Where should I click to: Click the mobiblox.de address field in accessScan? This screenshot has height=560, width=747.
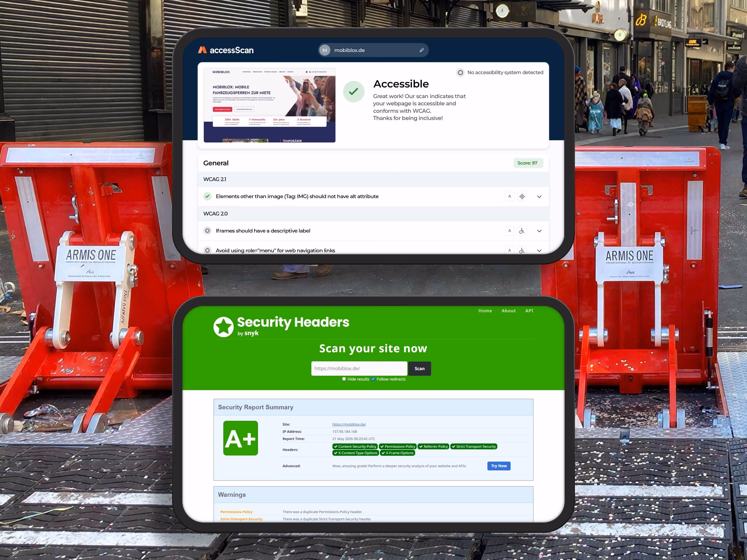point(373,50)
